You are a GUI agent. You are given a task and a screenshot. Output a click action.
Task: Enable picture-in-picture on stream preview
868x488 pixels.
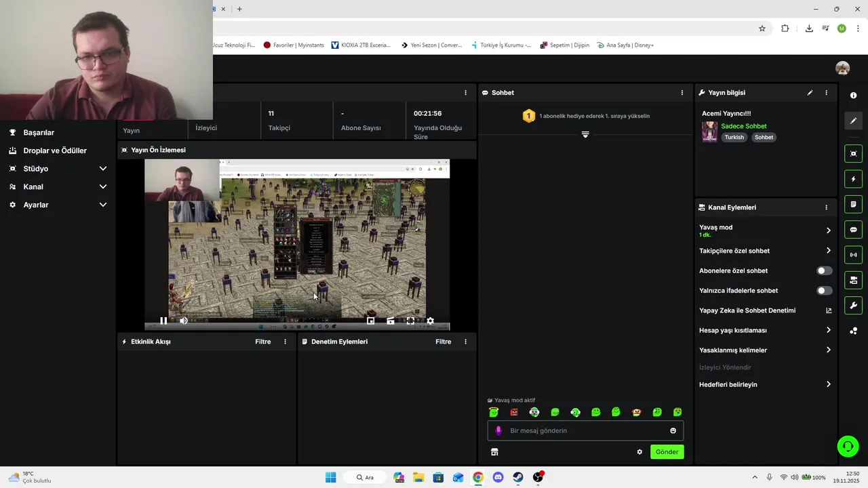click(370, 321)
